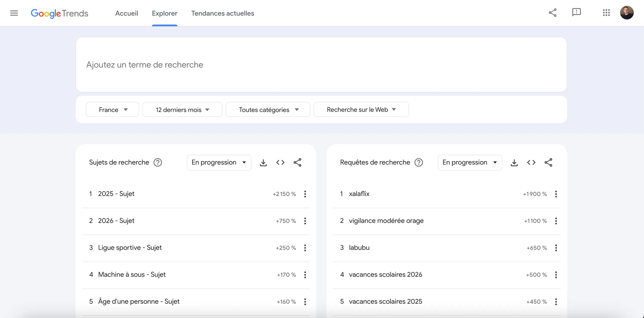Viewport: 644px width, 318px height.
Task: Expand the Toutes catégories dropdown
Action: coord(268,109)
